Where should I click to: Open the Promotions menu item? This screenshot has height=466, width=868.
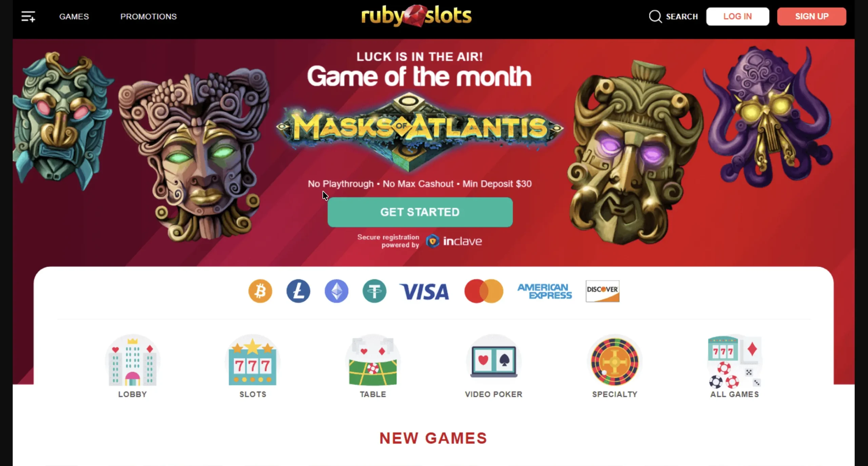tap(149, 17)
